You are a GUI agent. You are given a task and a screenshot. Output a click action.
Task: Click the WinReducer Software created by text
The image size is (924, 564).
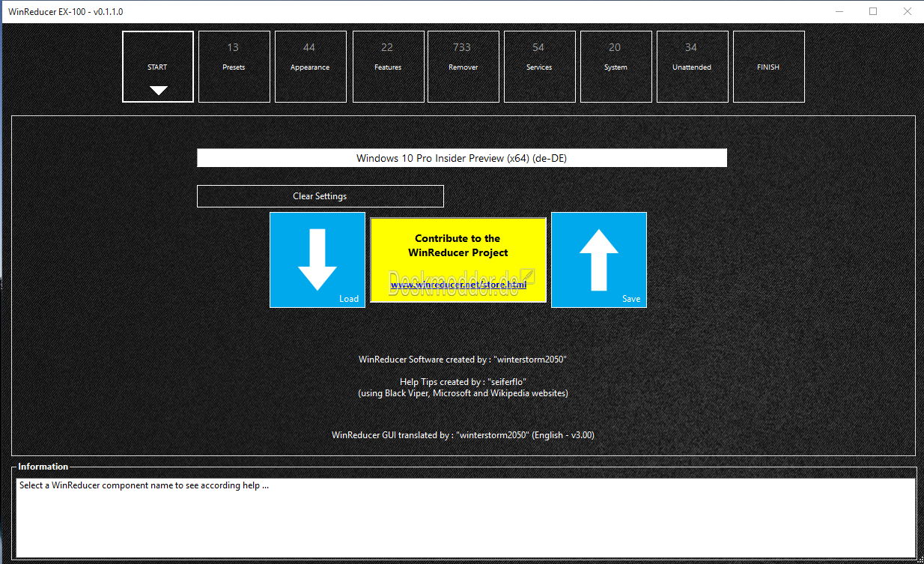(462, 360)
